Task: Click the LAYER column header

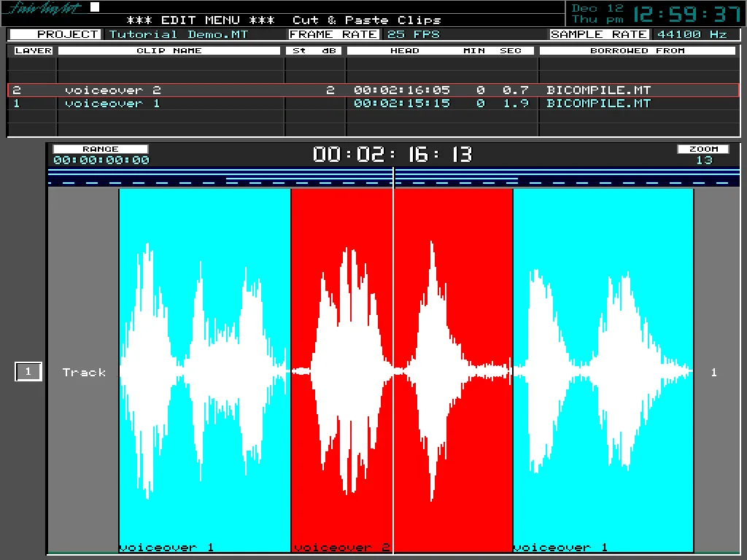Action: click(33, 50)
